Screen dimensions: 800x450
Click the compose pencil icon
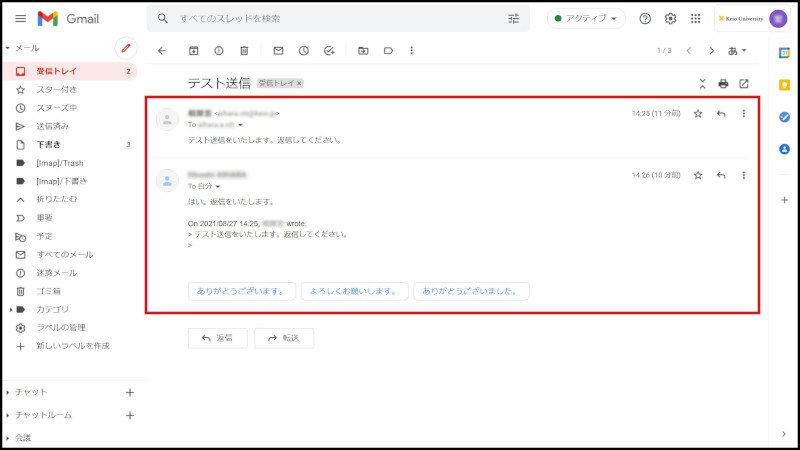125,48
